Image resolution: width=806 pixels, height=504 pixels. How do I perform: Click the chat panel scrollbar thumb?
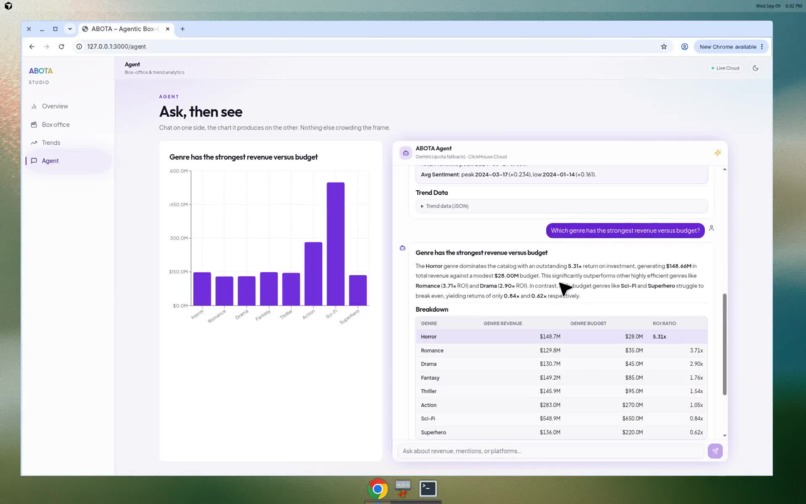coord(725,344)
